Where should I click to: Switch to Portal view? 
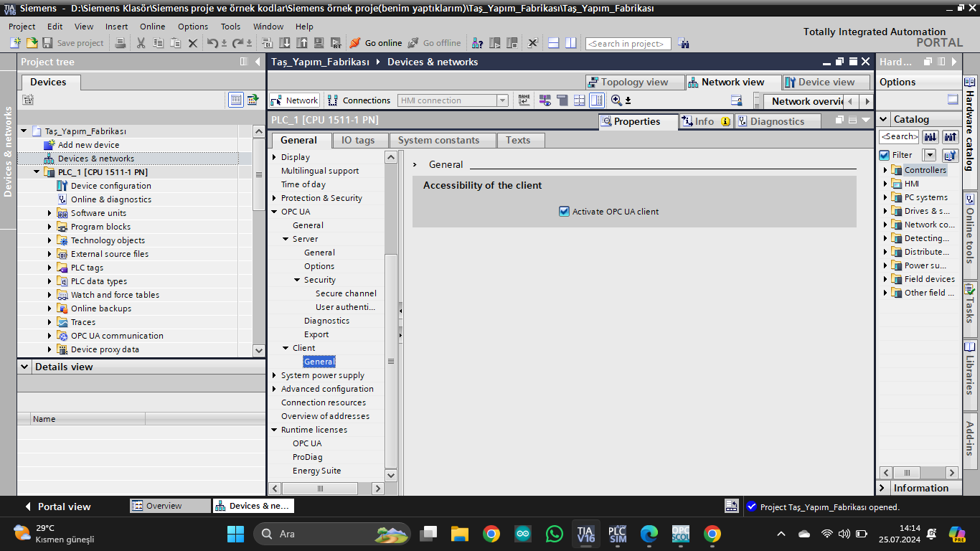[x=57, y=507]
